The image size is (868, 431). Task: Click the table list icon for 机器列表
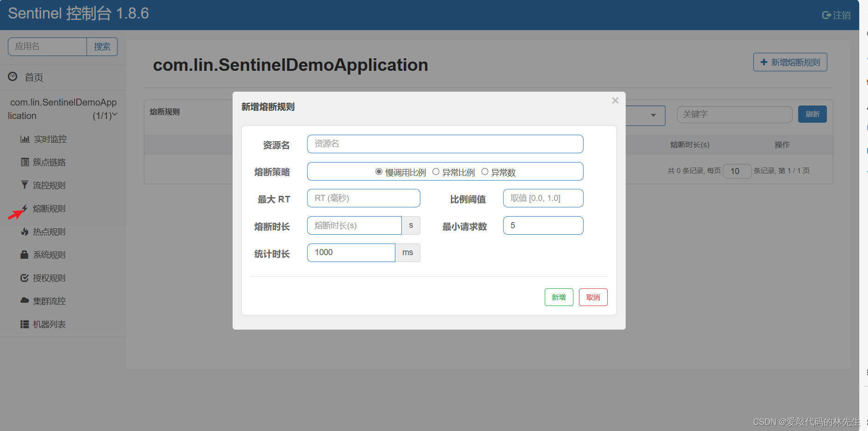click(25, 324)
